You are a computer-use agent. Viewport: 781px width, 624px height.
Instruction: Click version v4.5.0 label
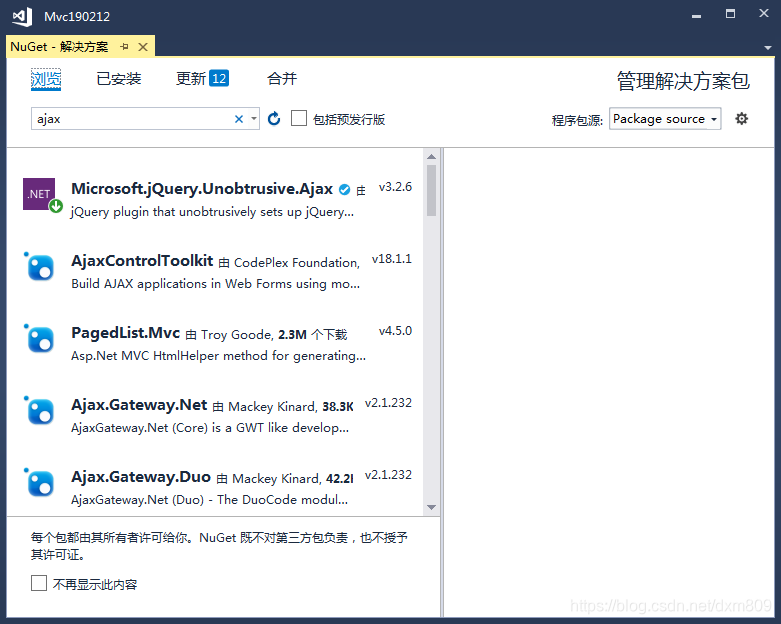point(395,331)
